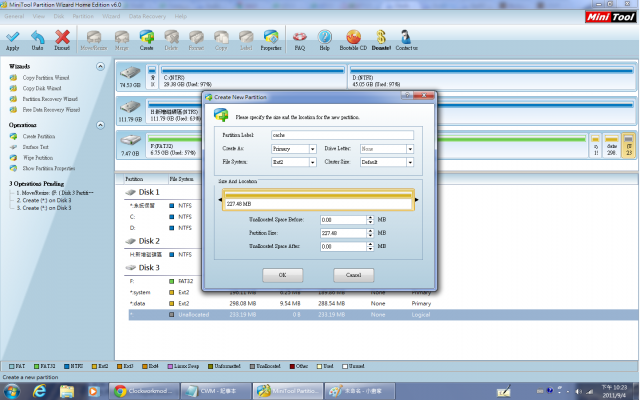Select pending operation 2 Create on Disk 3

click(x=44, y=200)
